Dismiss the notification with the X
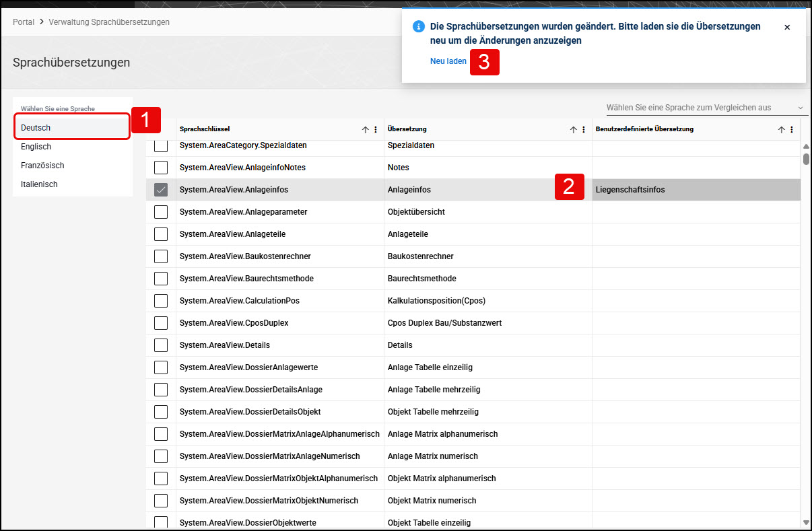The image size is (812, 531). (x=787, y=27)
